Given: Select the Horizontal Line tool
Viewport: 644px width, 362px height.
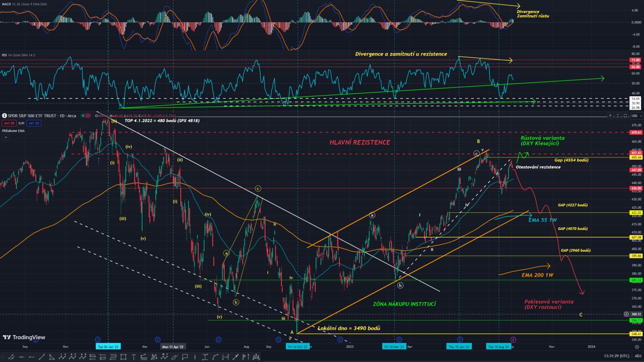Looking at the screenshot, I should (22, 357).
